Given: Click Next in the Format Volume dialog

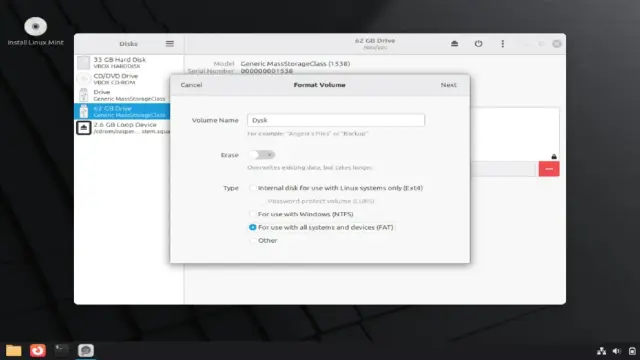Looking at the screenshot, I should (x=449, y=85).
